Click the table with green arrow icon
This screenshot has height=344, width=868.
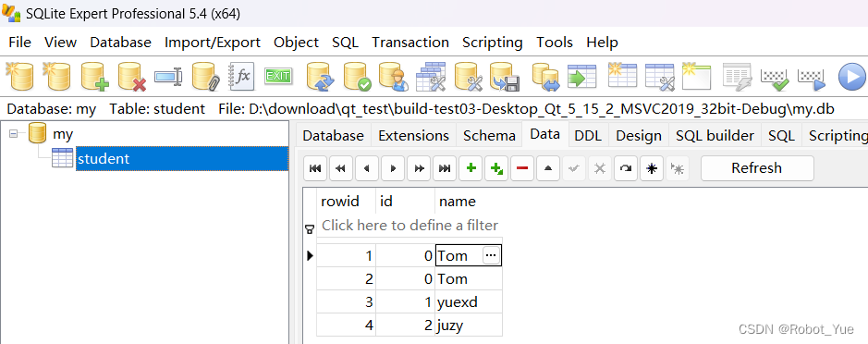coord(581,77)
